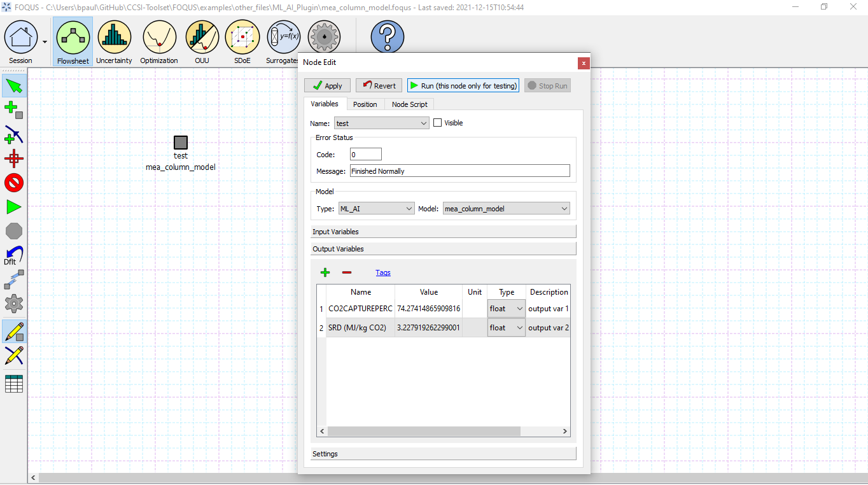The image size is (868, 485).
Task: Expand the Input Variables section
Action: pyautogui.click(x=444, y=232)
